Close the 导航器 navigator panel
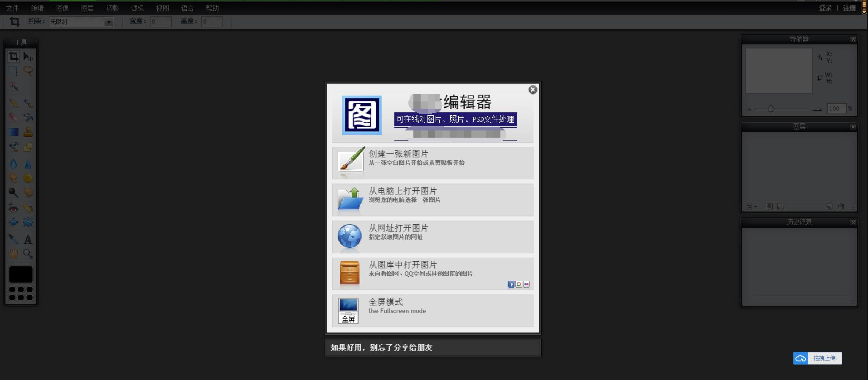This screenshot has width=868, height=380. pyautogui.click(x=853, y=39)
